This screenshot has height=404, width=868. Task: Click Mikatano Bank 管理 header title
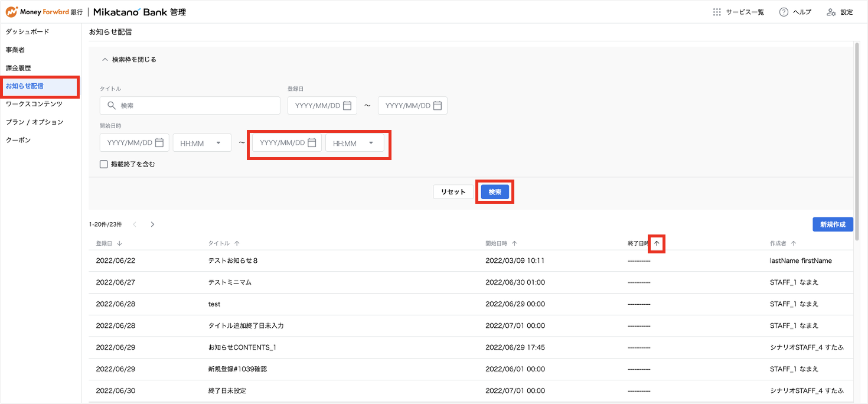pyautogui.click(x=139, y=12)
